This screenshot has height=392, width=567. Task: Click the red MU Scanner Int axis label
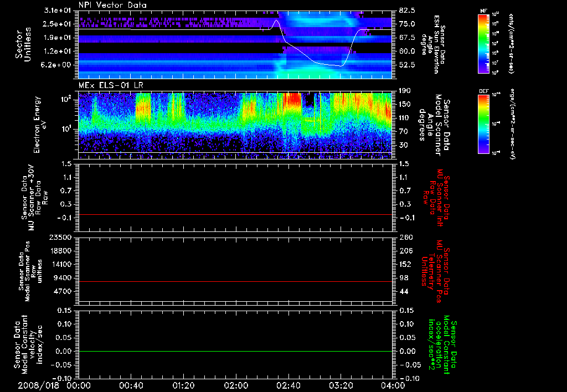click(x=440, y=197)
